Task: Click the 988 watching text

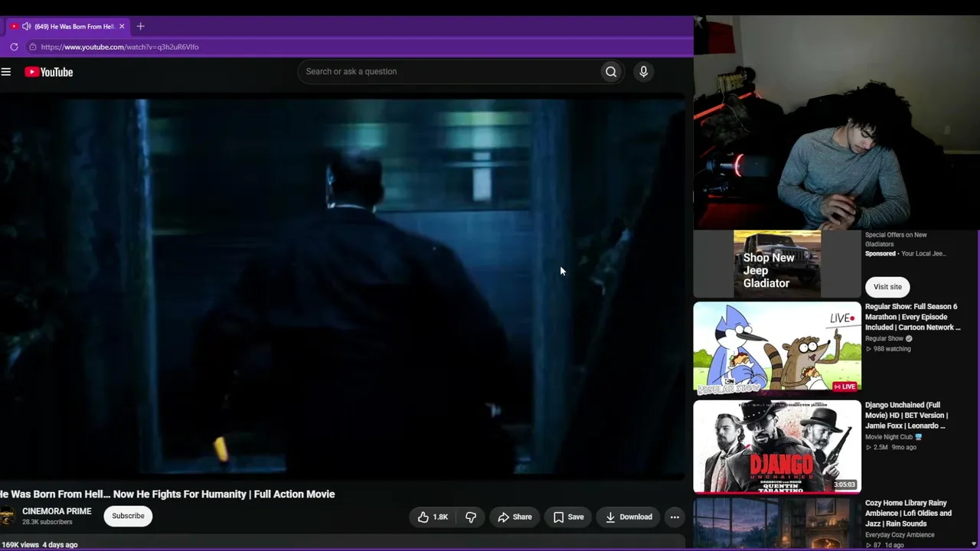Action: (888, 349)
